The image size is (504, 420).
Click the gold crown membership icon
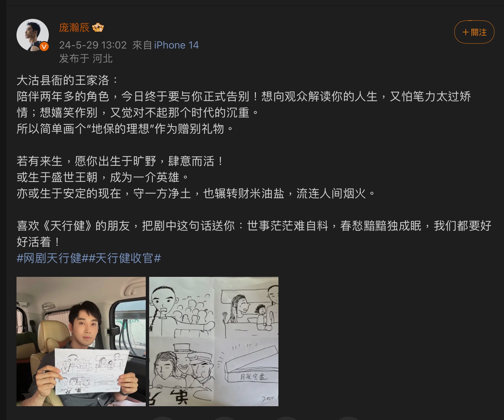click(x=98, y=28)
